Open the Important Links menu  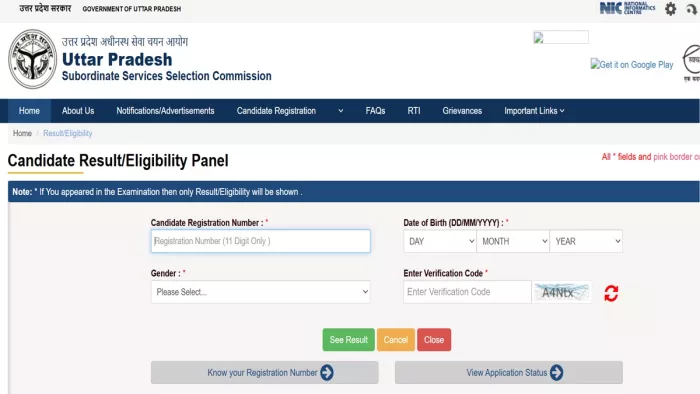pyautogui.click(x=534, y=111)
